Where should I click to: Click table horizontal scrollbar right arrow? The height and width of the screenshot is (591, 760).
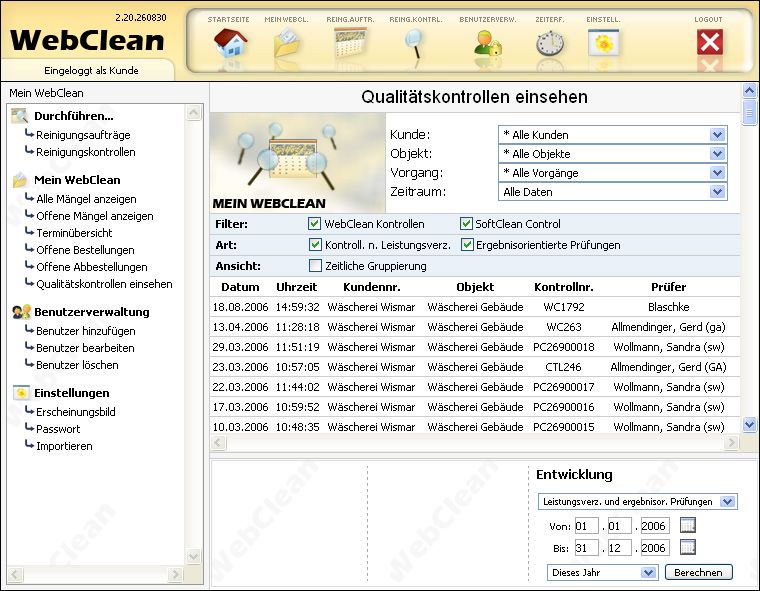731,442
